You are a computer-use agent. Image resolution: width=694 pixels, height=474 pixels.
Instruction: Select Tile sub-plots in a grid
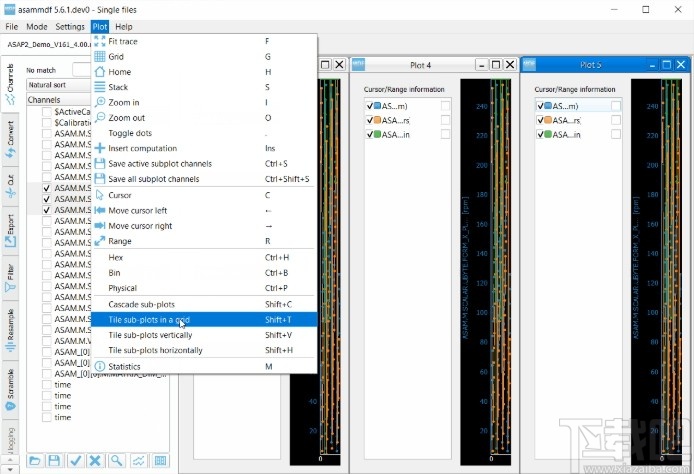coord(204,320)
